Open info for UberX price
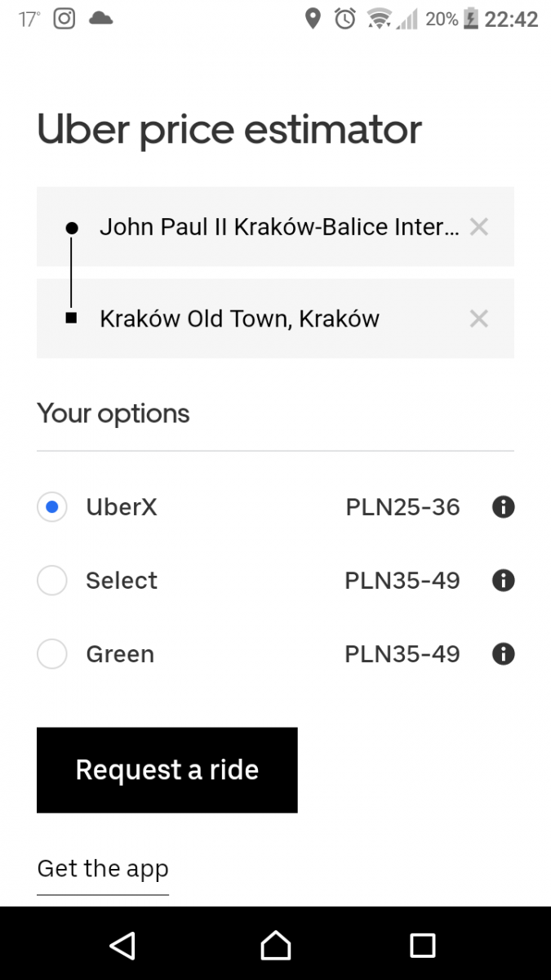The width and height of the screenshot is (551, 980). point(503,507)
